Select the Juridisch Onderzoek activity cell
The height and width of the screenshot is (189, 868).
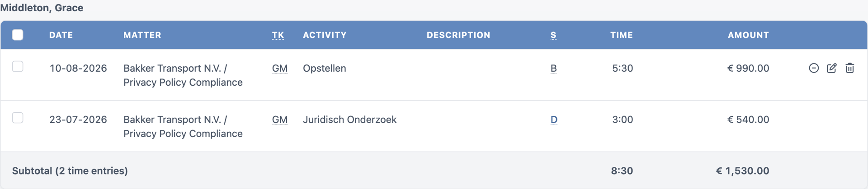(x=349, y=120)
